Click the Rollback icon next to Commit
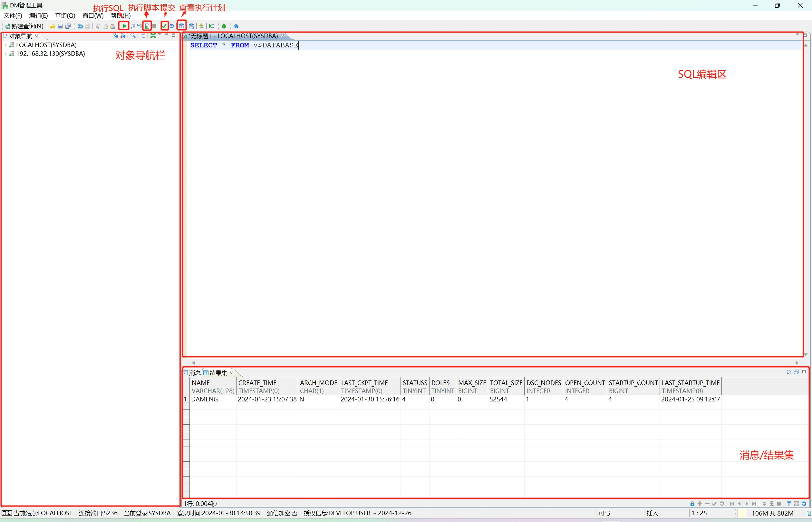 click(x=172, y=26)
